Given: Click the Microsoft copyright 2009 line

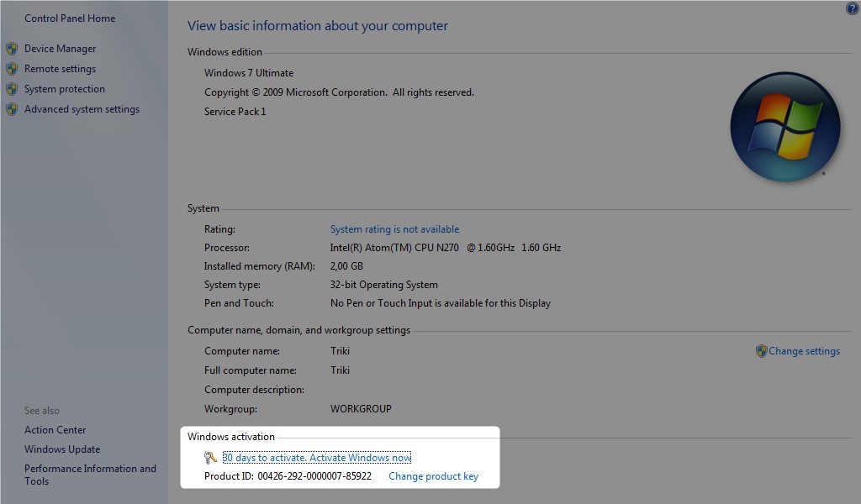Looking at the screenshot, I should pos(340,92).
